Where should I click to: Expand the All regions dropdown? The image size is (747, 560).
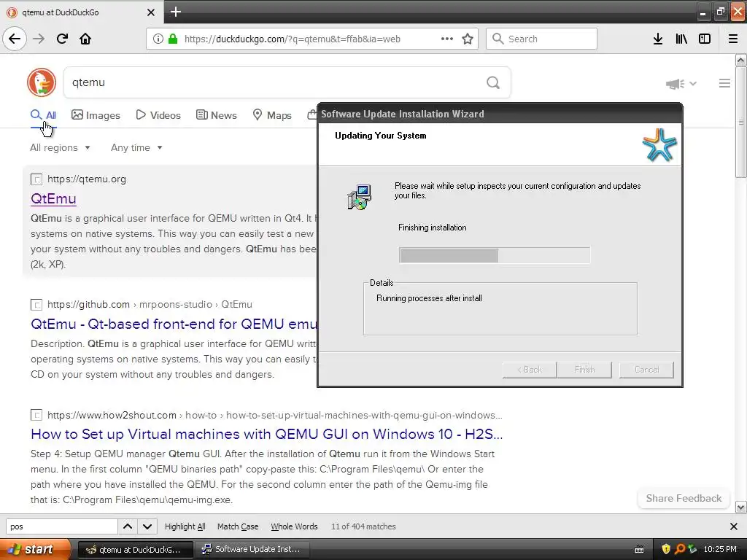pos(60,147)
